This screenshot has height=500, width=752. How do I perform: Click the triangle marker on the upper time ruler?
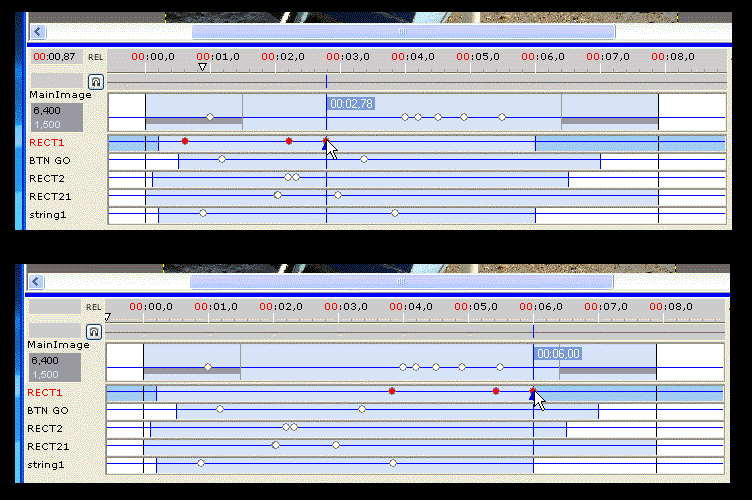click(203, 67)
